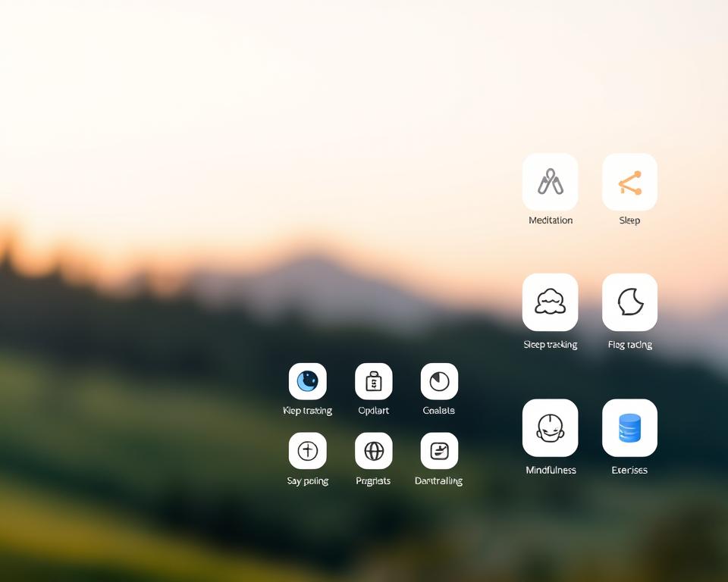Screen dimensions: 728x582
Task: Click the Sleep label under share icon
Action: point(629,221)
